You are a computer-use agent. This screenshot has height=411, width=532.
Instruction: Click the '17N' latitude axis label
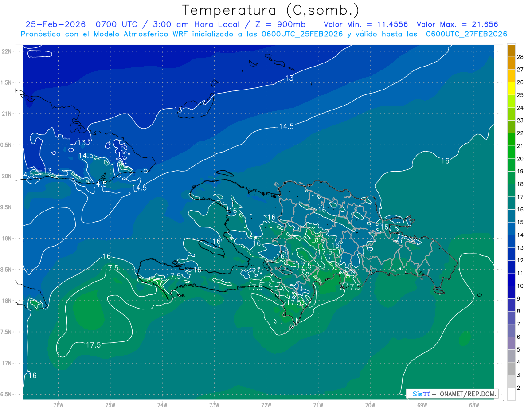pos(7,363)
